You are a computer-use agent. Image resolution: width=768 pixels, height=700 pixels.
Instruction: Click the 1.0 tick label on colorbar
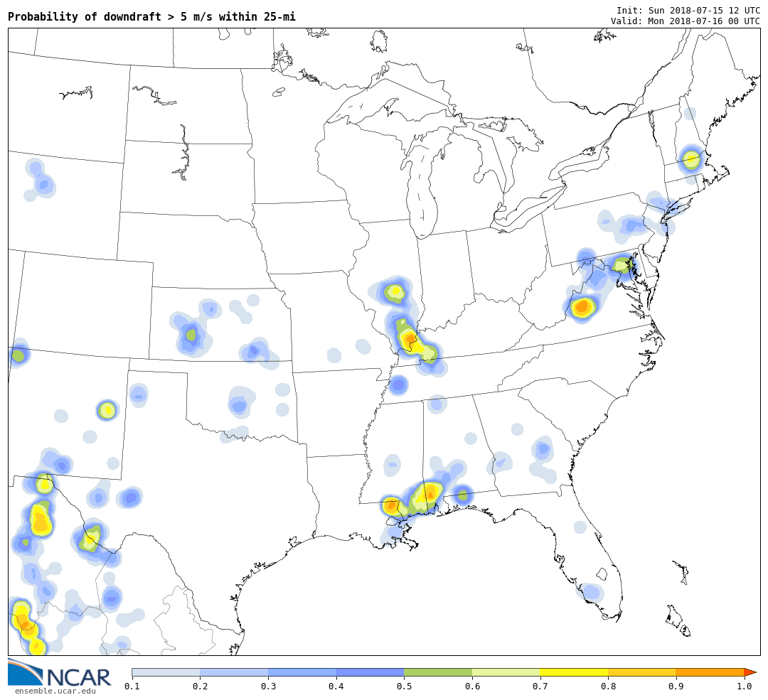(744, 686)
